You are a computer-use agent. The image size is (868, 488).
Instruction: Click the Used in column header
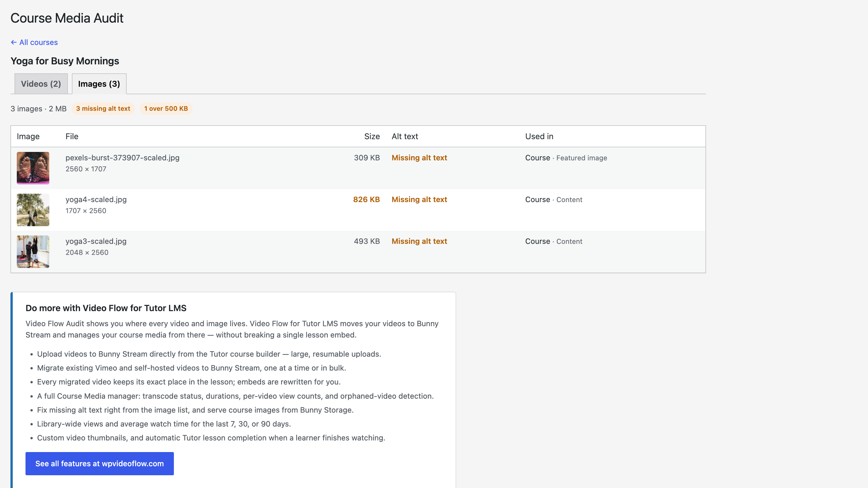click(539, 136)
